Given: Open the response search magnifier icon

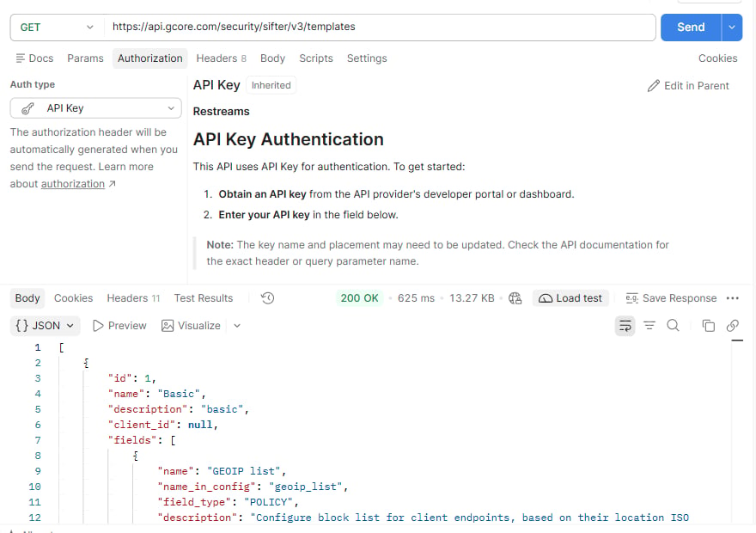Looking at the screenshot, I should (x=673, y=326).
